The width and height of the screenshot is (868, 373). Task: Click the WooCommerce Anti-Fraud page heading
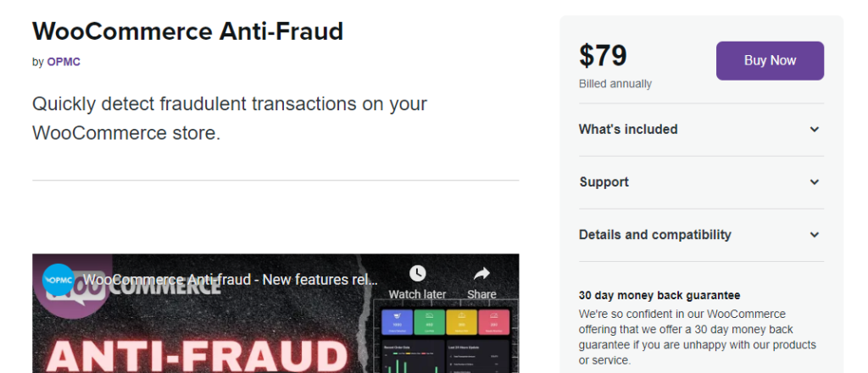coord(187,31)
